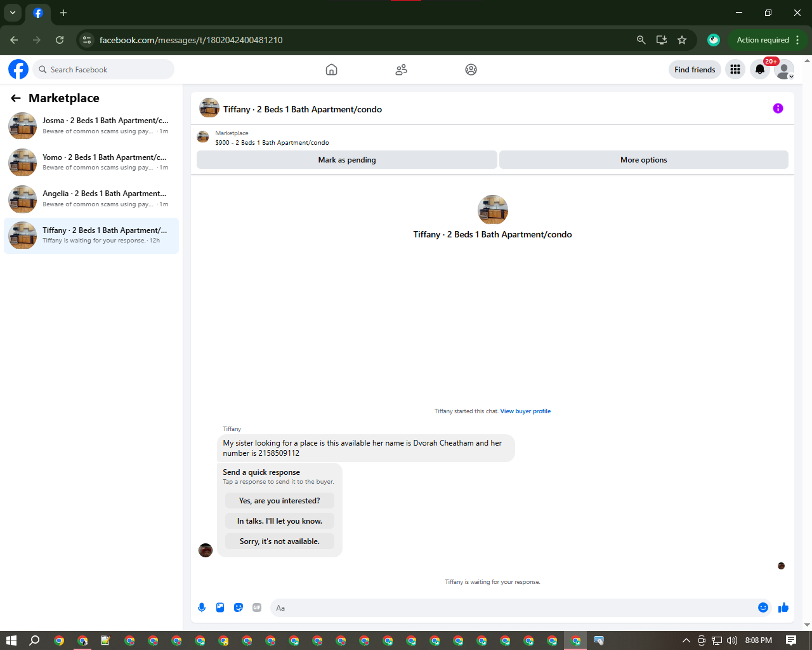Screen dimensions: 812x650
Task: Open the Windows notification center icon
Action: [791, 640]
